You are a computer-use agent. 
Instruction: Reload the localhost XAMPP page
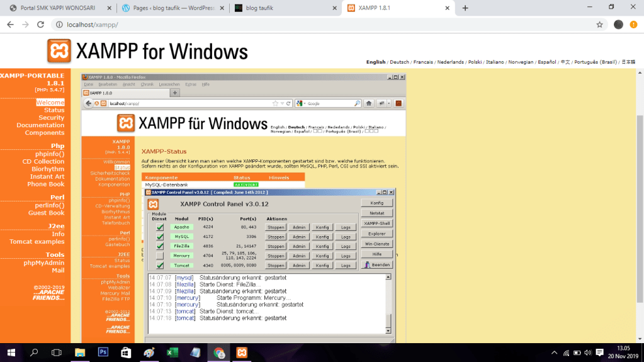click(41, 25)
